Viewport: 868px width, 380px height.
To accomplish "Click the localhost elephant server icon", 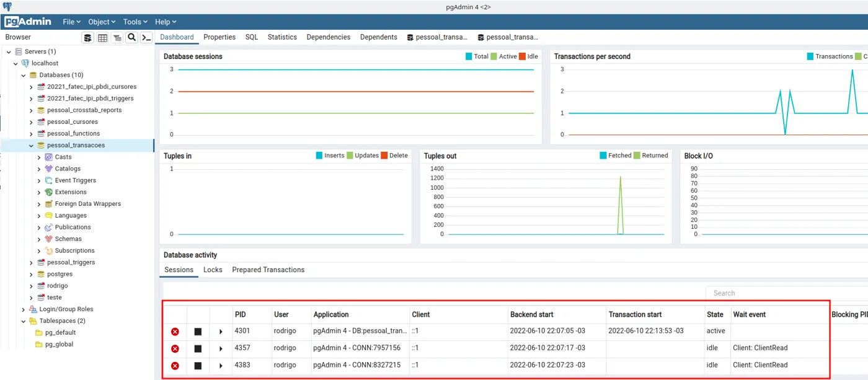I will (25, 63).
